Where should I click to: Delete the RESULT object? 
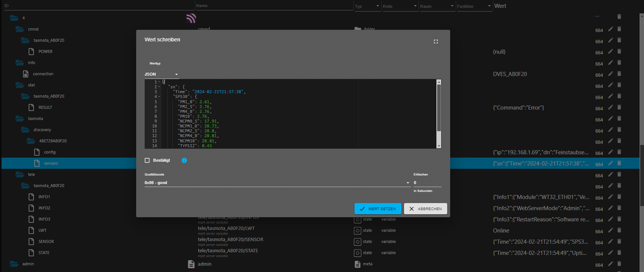tap(619, 107)
